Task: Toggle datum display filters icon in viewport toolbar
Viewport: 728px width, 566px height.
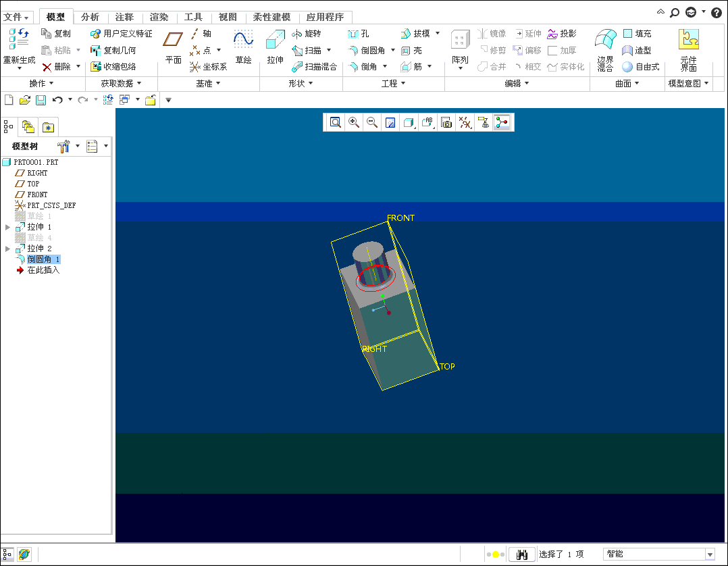Action: pos(465,122)
